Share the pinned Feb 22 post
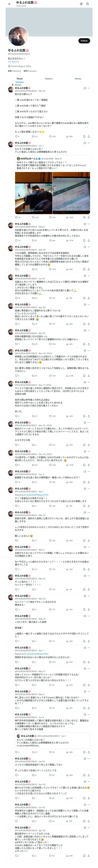Screen dimensions: 98x868 tap(89, 136)
